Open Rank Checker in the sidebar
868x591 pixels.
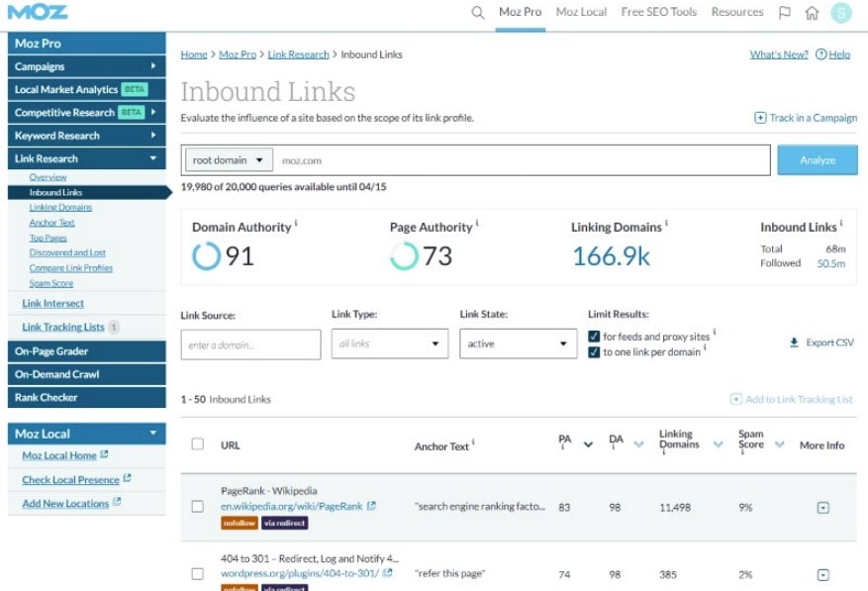87,397
